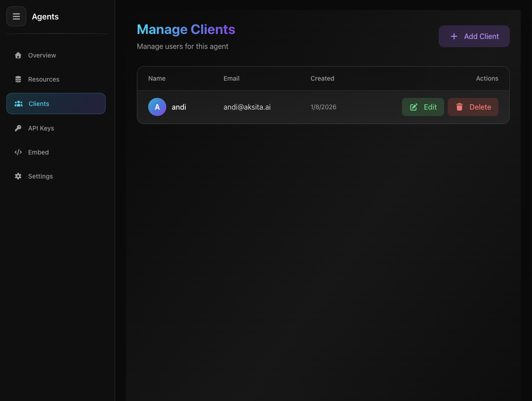This screenshot has width=532, height=401.
Task: Click andi's circular avatar in the table
Action: [x=157, y=107]
